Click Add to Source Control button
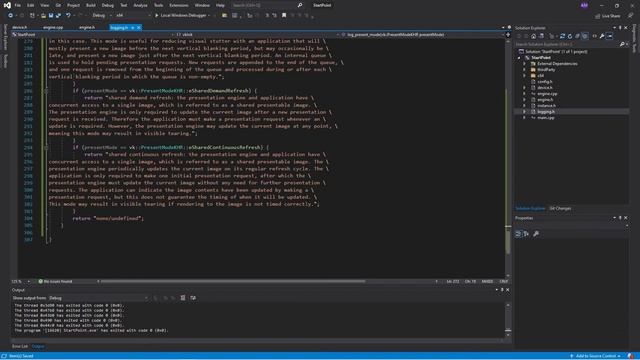The height and width of the screenshot is (360, 640). (x=596, y=356)
